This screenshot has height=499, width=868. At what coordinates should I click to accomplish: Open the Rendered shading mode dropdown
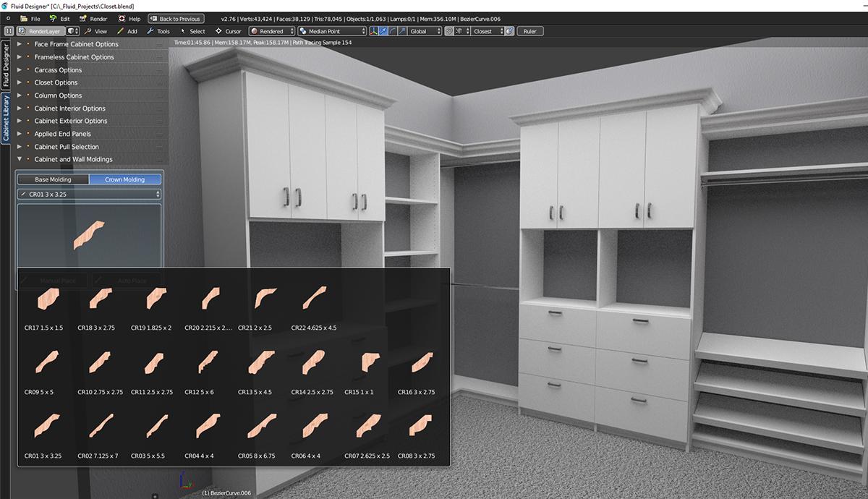tap(272, 31)
